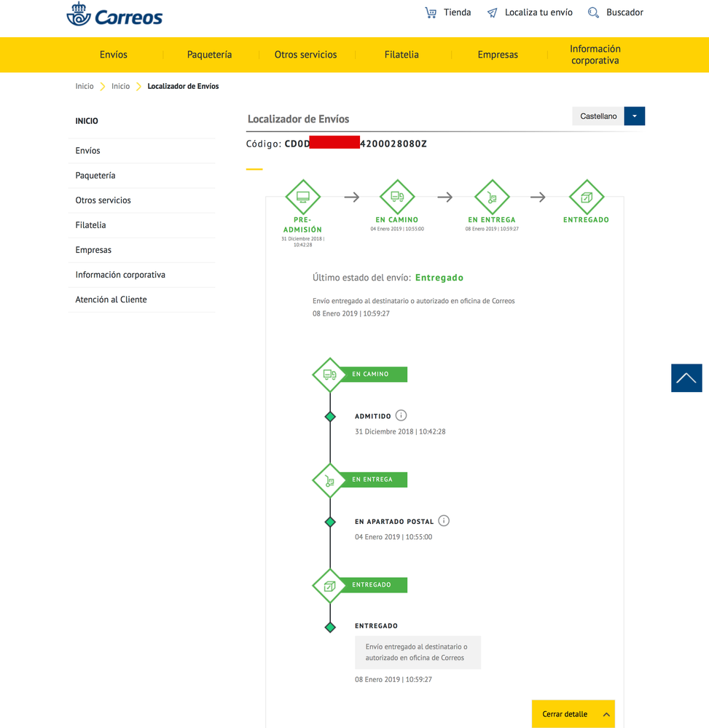
Task: Click the Pre-admisión computer step icon
Action: (x=302, y=197)
